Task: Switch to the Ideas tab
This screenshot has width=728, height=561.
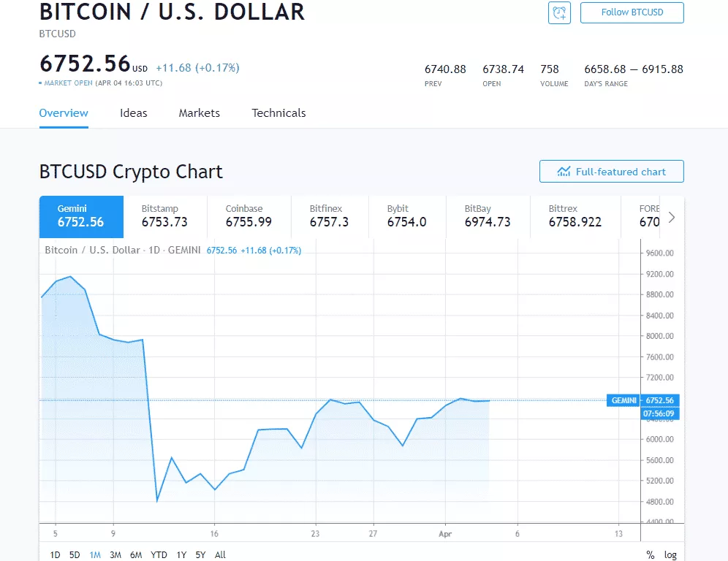Action: (134, 113)
